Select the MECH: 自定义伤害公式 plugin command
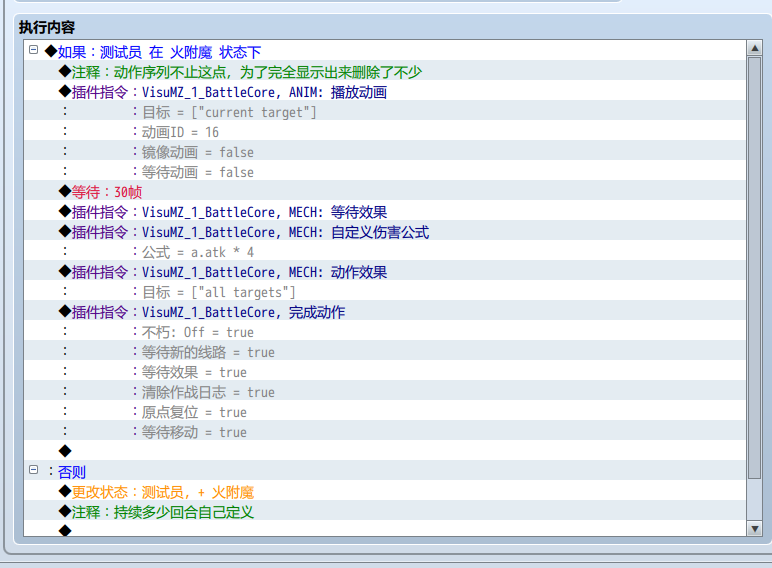 click(x=385, y=232)
